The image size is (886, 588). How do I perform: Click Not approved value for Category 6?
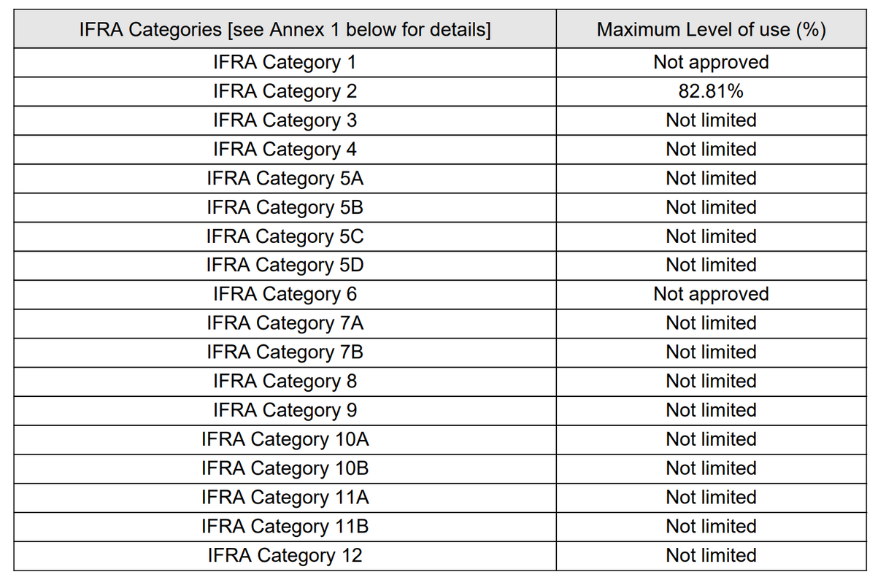(711, 294)
